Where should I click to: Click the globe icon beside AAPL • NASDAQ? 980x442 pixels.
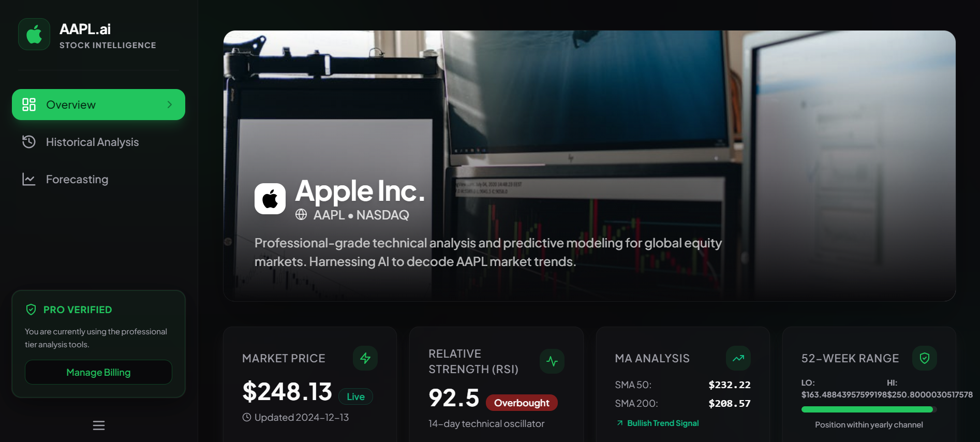[301, 214]
